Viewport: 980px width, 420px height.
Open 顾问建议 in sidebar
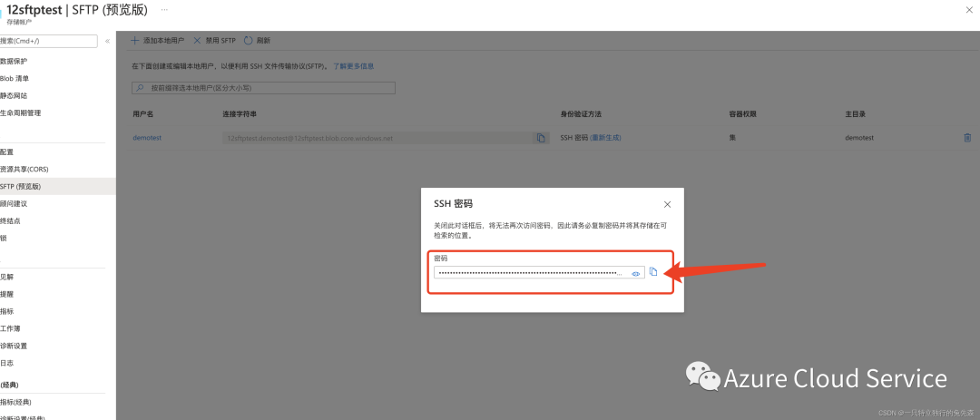(14, 204)
